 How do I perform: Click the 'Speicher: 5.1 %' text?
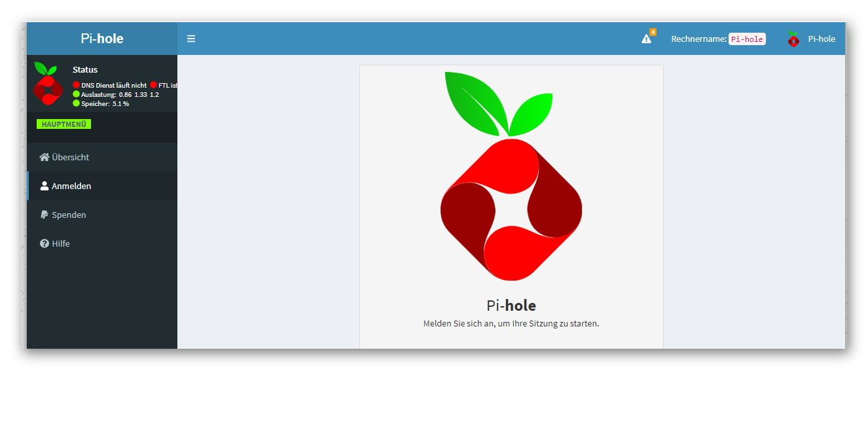(x=105, y=103)
